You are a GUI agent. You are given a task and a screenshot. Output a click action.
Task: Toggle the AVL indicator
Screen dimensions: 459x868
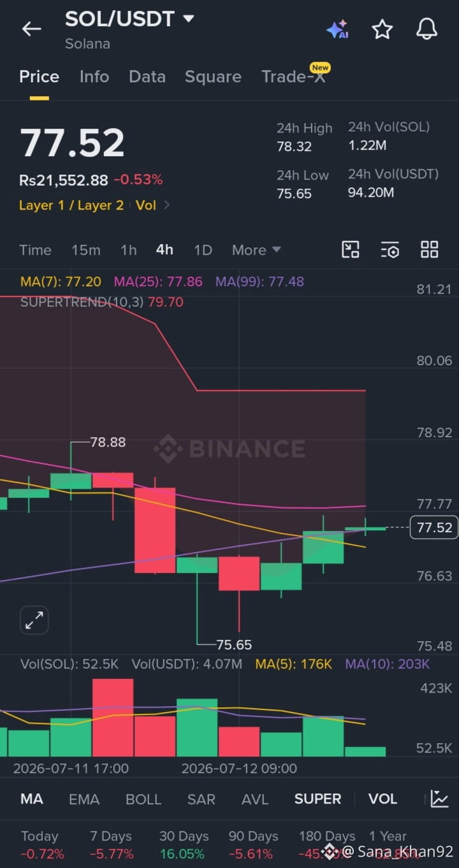pos(255,799)
